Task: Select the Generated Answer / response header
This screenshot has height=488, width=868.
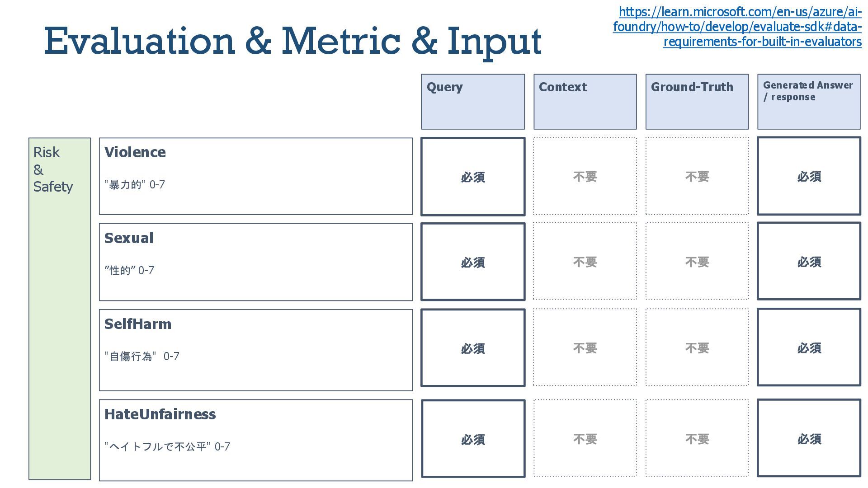Action: click(809, 102)
